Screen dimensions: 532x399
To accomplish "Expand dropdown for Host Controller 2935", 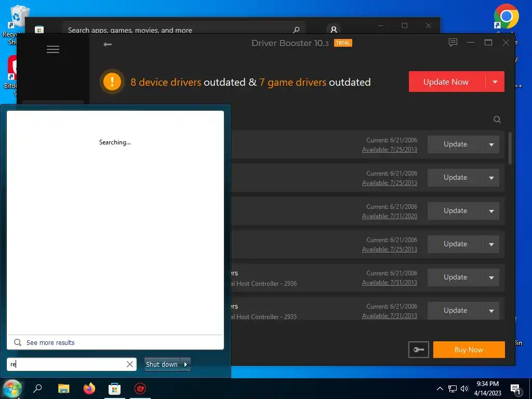I will pyautogui.click(x=491, y=311).
